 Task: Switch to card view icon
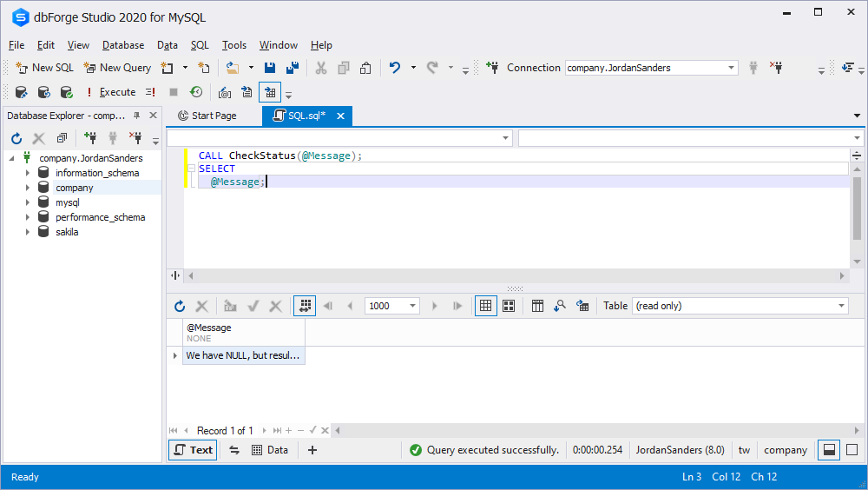coord(509,306)
